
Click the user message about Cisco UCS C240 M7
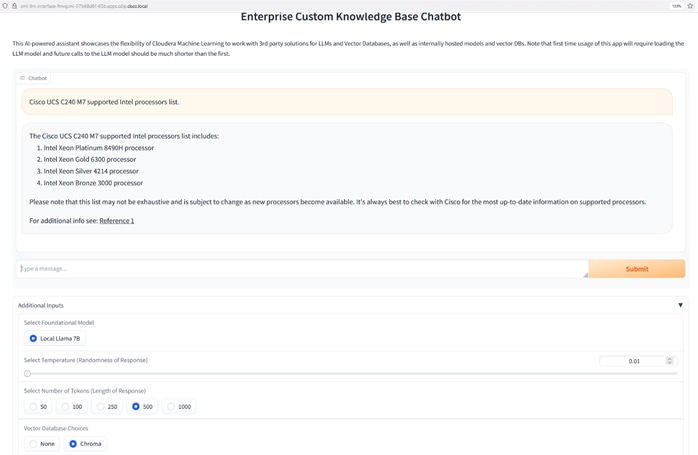click(x=347, y=102)
